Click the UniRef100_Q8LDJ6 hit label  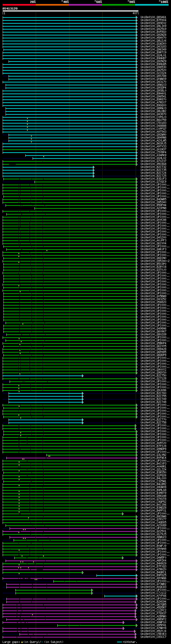(x=153, y=41)
